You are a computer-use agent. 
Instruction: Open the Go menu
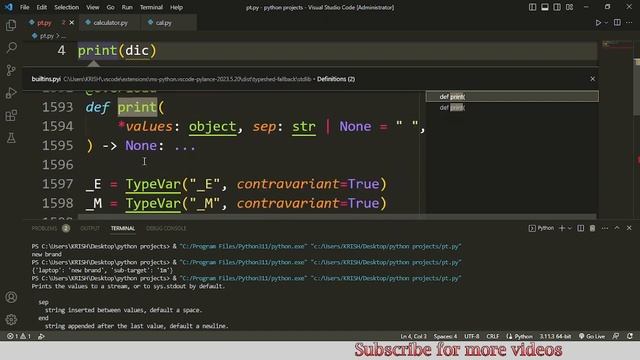point(111,7)
